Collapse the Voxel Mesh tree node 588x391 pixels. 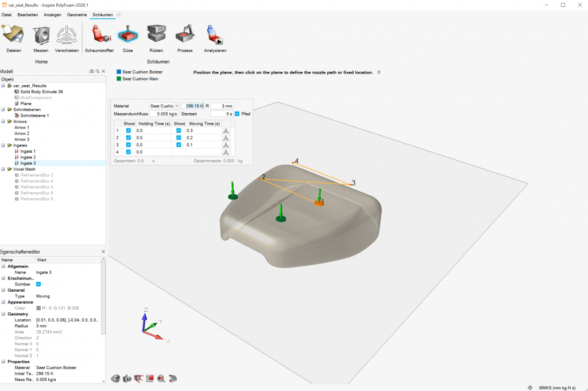[x=3, y=169]
